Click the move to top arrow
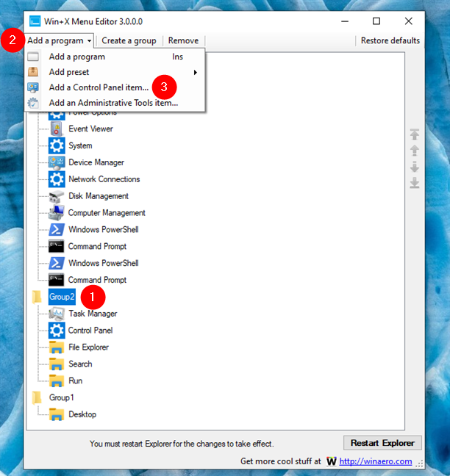450x476 pixels. coord(415,134)
